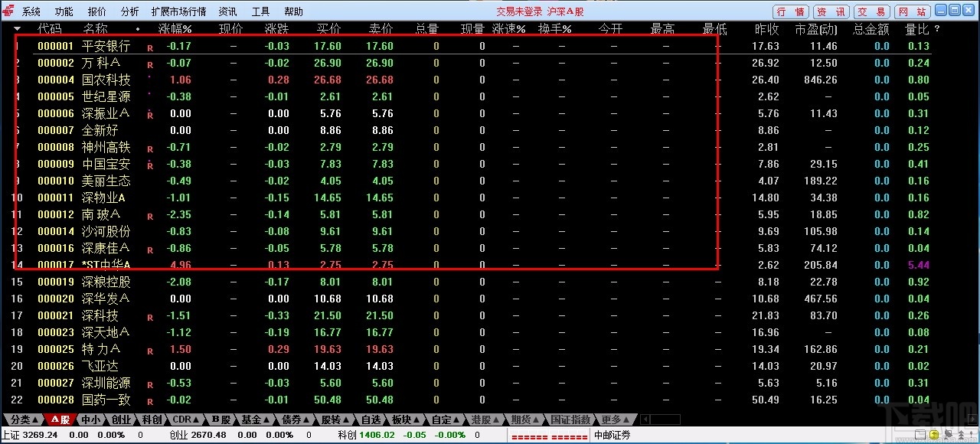Click the application logo icon

[x=8, y=11]
